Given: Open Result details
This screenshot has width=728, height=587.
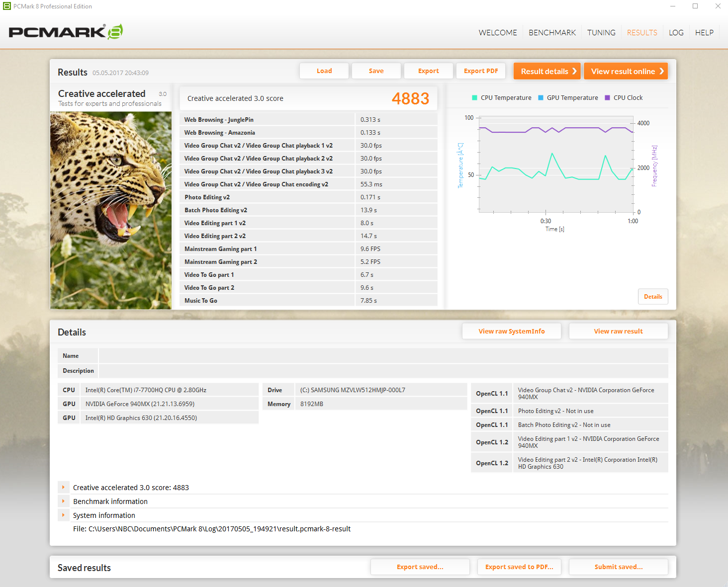Looking at the screenshot, I should tap(547, 71).
